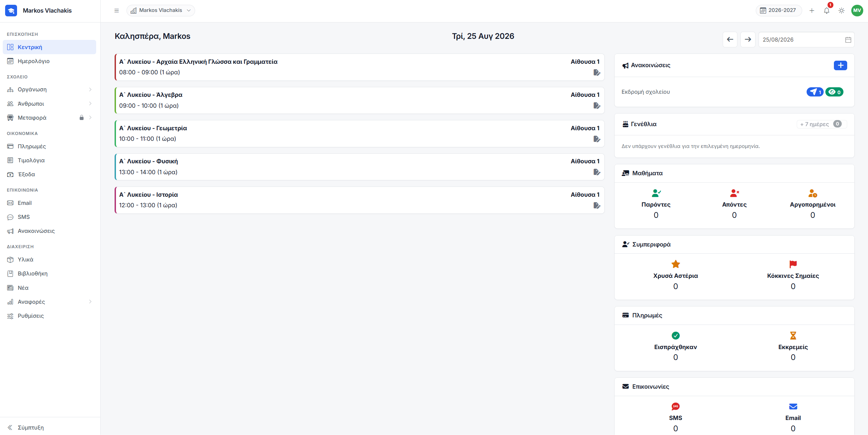Expand the Οργάνωση sidebar section
This screenshot has width=868, height=435.
tap(49, 90)
